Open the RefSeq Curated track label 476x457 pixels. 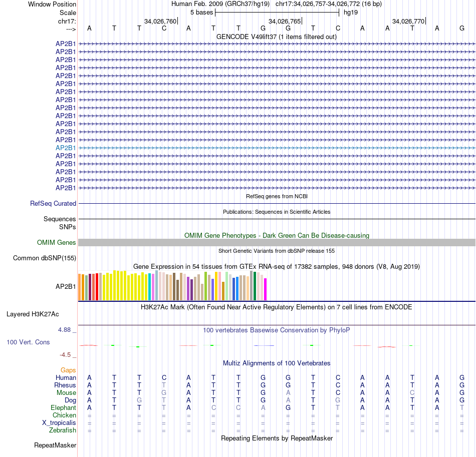tap(53, 204)
